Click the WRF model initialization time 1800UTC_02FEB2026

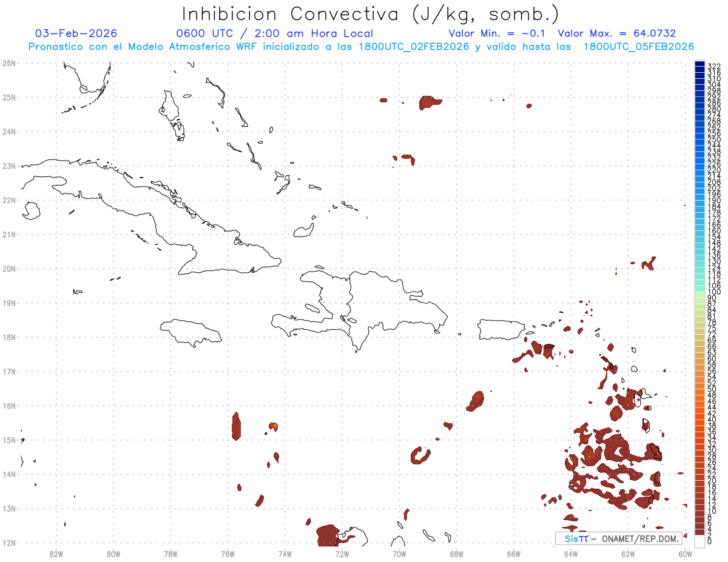414,47
